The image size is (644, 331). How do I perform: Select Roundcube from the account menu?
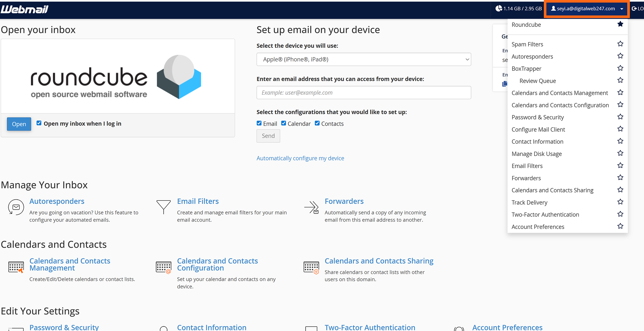[x=526, y=25]
